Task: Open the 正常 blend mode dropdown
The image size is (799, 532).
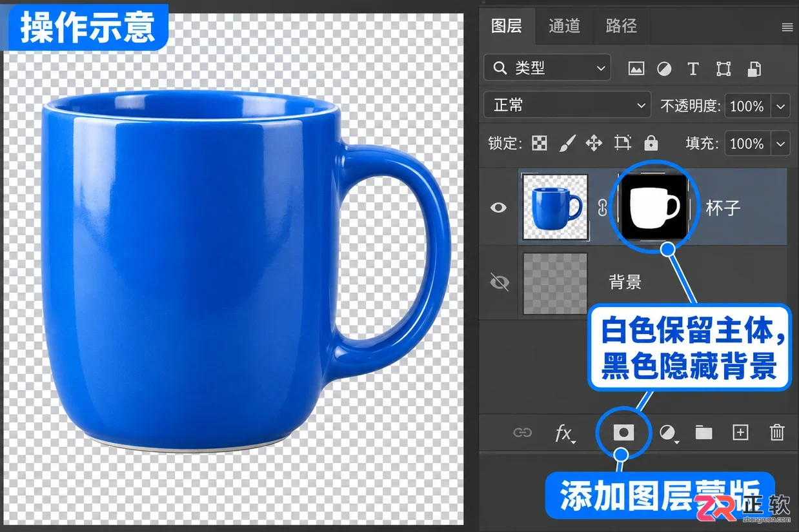Action: tap(567, 105)
